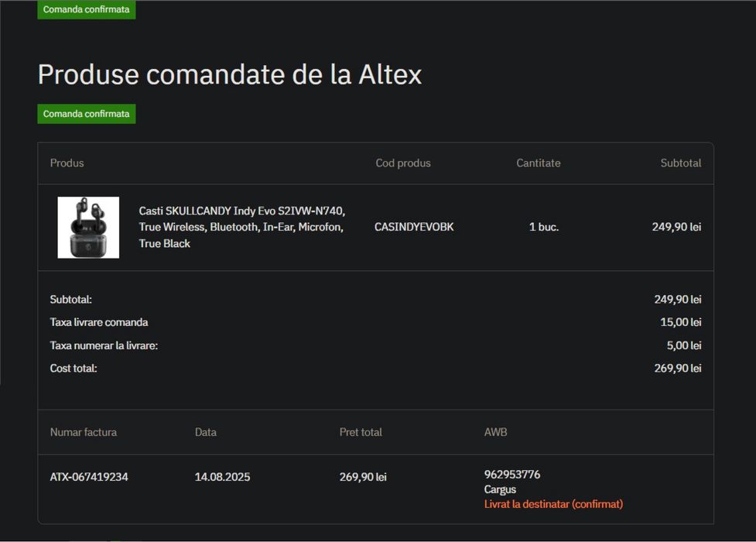Select the heading 'Produse comandate de la Altex'
756x542 pixels.
coord(230,74)
